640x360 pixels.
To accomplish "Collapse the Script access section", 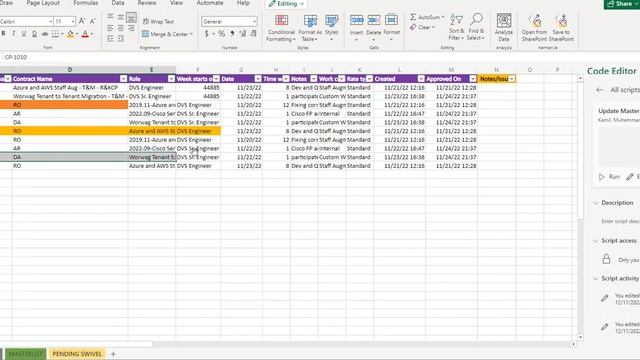I will (596, 241).
